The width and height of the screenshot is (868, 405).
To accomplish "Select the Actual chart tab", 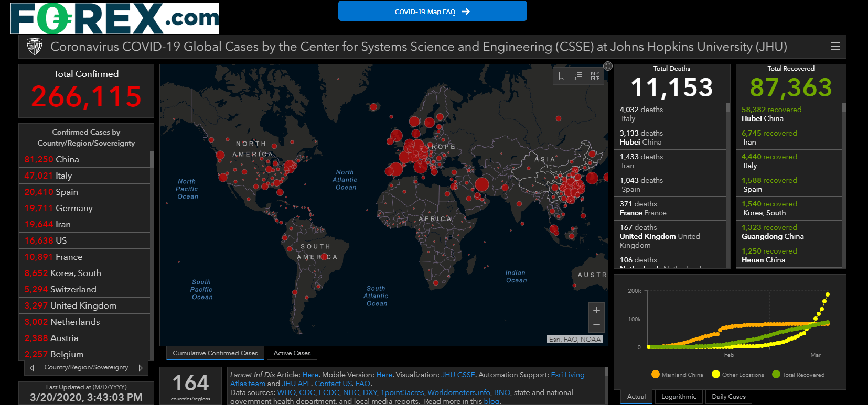I will pyautogui.click(x=636, y=397).
